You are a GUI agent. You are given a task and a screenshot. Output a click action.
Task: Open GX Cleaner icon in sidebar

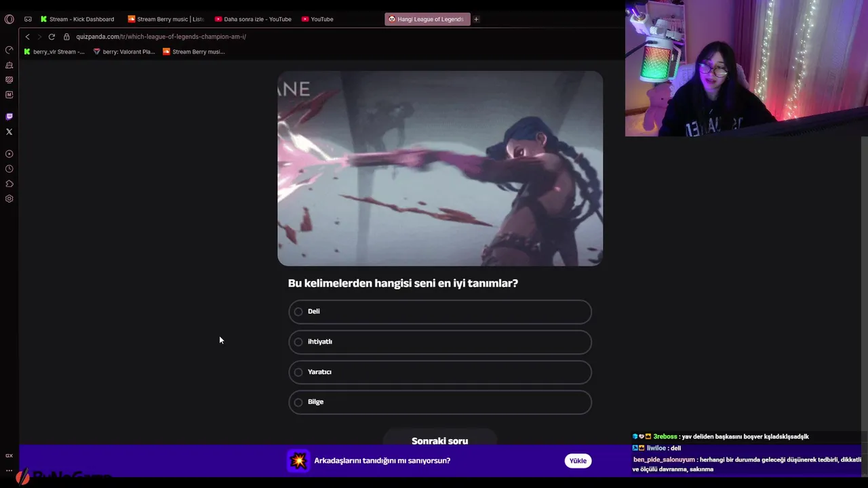click(x=9, y=65)
